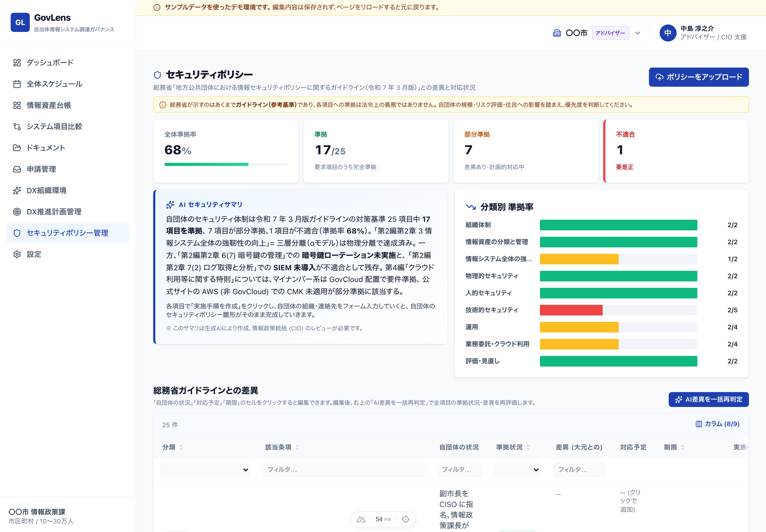Click the info icon in guideline notice
The width and height of the screenshot is (766, 532).
163,105
